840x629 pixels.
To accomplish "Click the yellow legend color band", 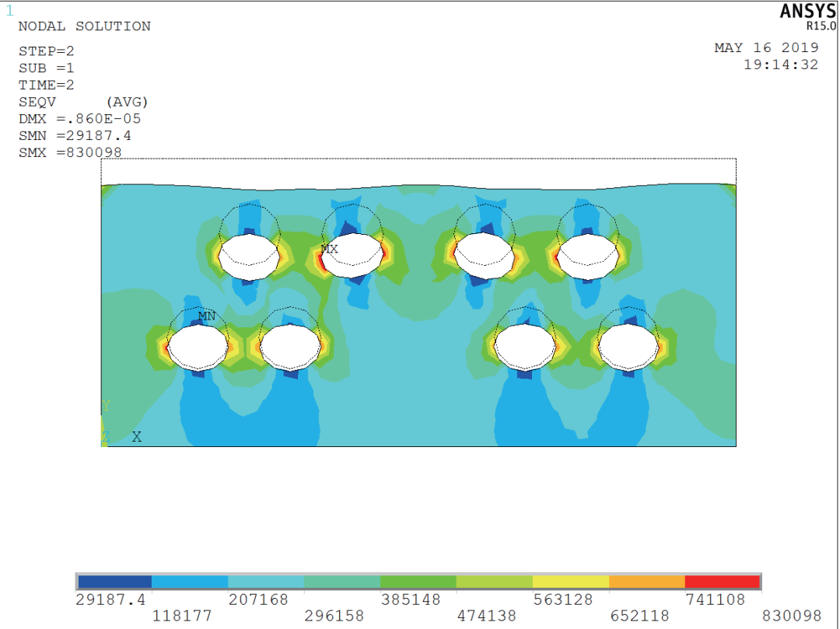I will (x=571, y=582).
